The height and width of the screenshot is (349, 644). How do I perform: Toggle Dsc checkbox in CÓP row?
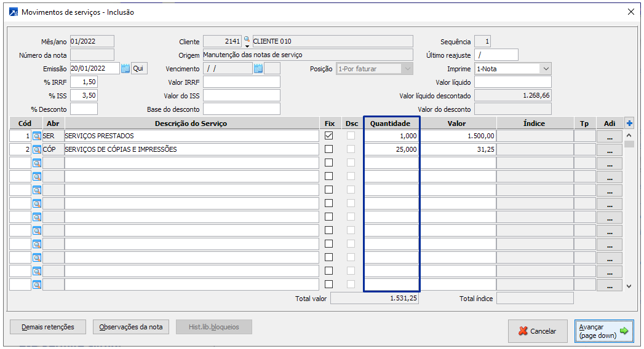click(351, 149)
